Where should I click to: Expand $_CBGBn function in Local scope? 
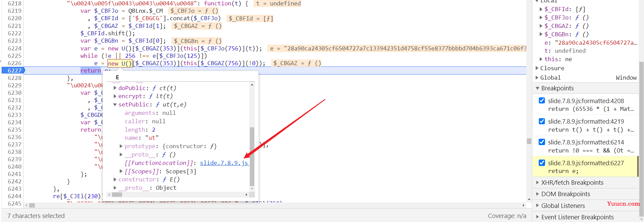(541, 34)
